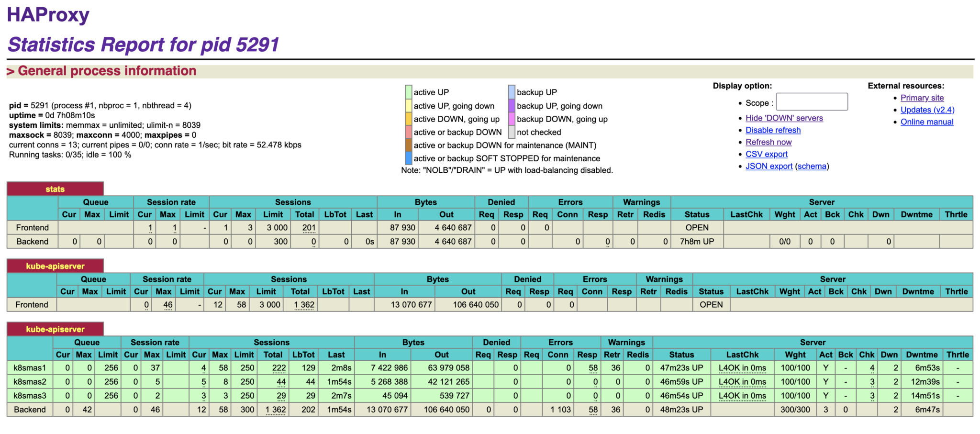Open the JSON export link
980x434 pixels.
pyautogui.click(x=769, y=166)
